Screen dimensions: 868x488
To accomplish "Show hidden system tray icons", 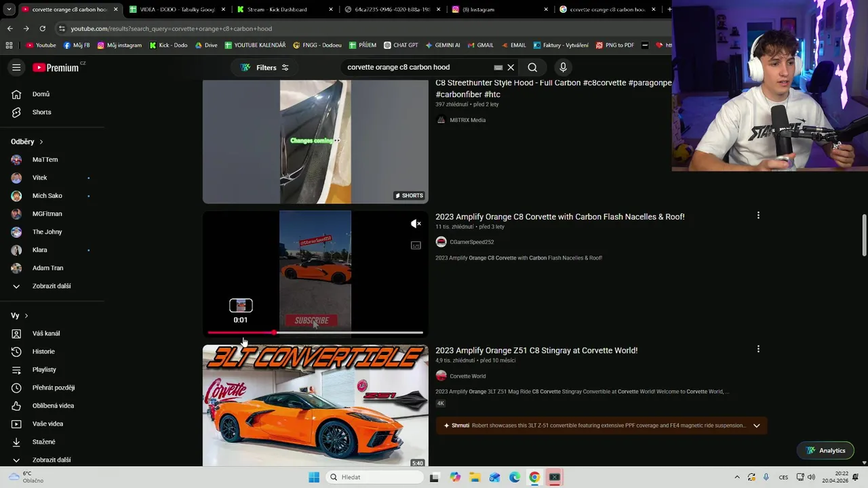I will (737, 477).
